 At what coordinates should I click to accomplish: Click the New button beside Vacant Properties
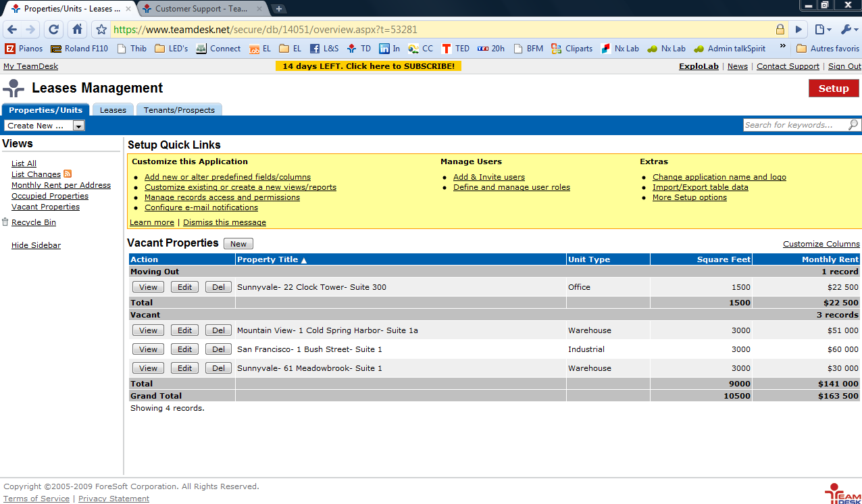(x=238, y=244)
